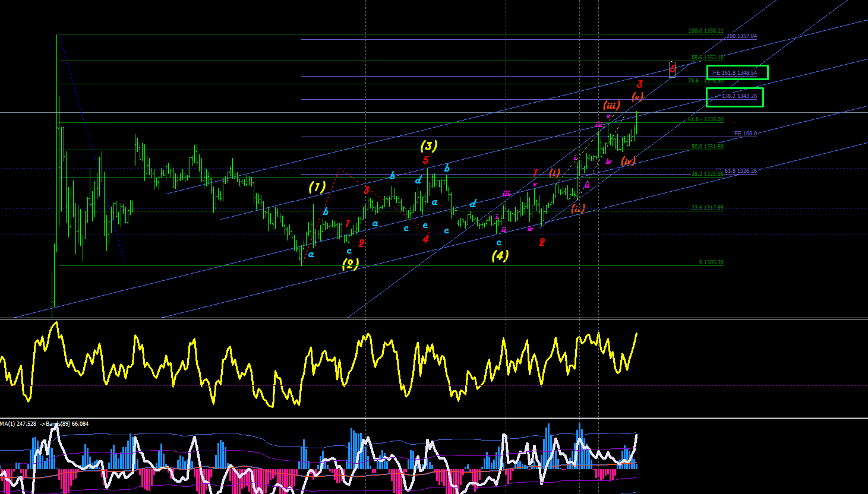Screen dimensions: 868x494
Task: Click the orange (iii) wave label
Action: tap(611, 105)
